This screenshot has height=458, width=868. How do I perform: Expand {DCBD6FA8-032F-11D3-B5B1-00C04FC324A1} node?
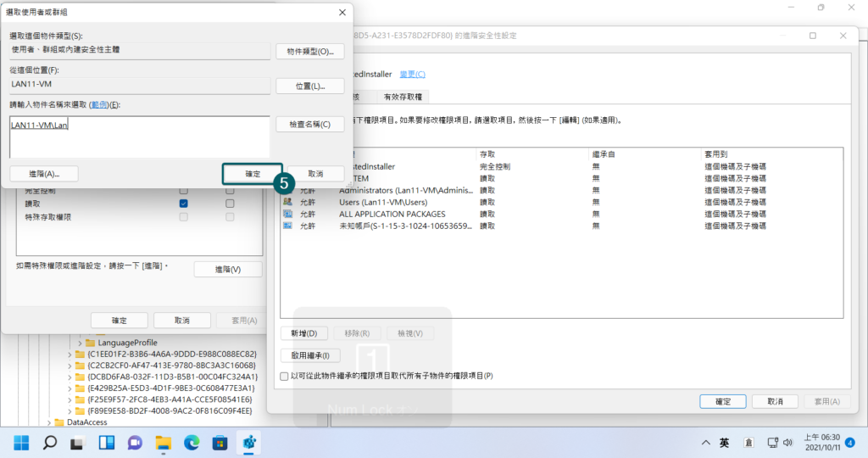tap(70, 377)
